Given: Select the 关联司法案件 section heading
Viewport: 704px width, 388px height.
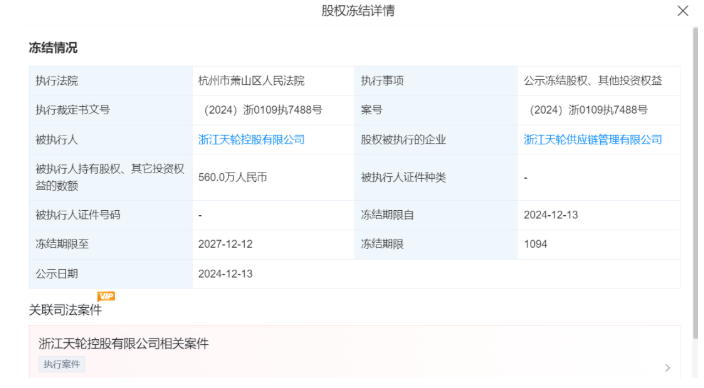Looking at the screenshot, I should pyautogui.click(x=65, y=310).
